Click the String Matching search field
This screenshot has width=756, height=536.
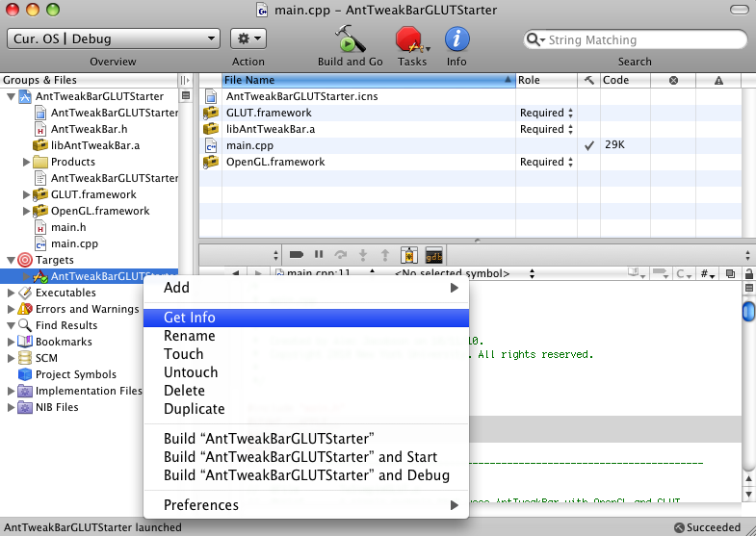click(640, 40)
